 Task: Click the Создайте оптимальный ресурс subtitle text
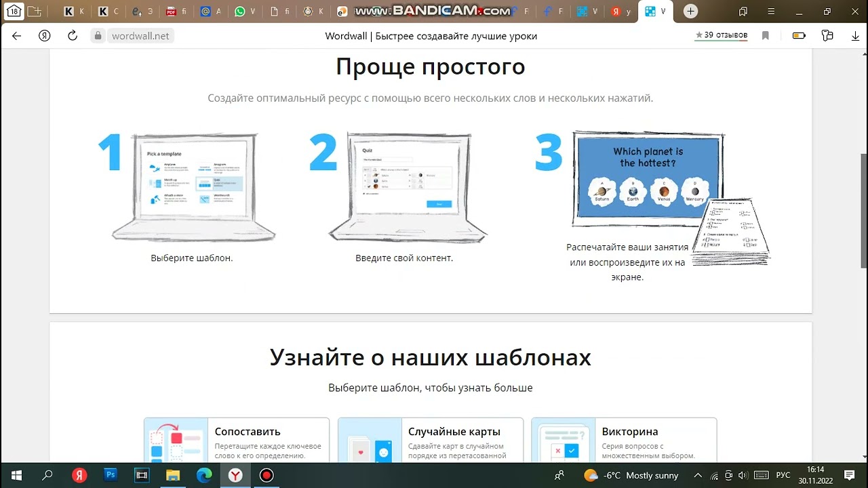(x=431, y=98)
